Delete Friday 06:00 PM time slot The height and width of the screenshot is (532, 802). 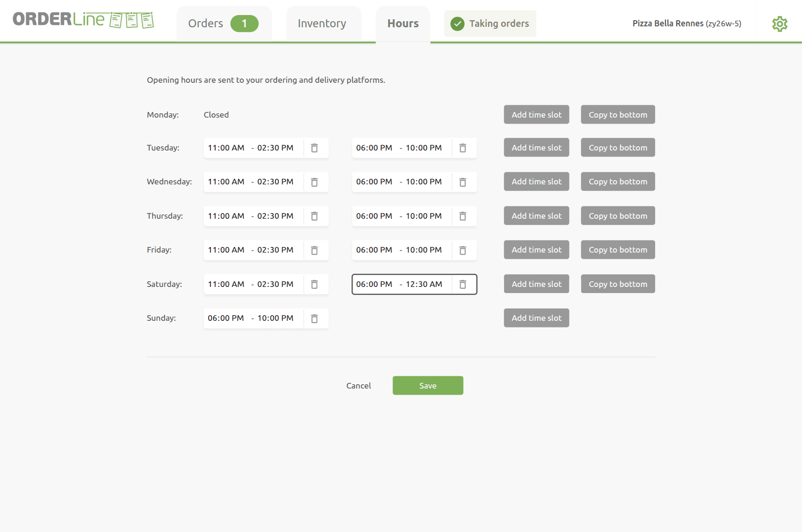463,250
